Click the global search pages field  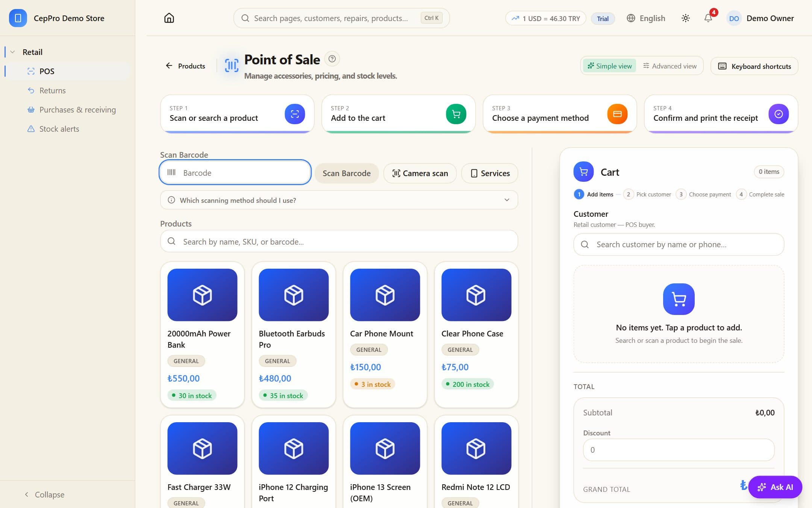[x=341, y=18]
